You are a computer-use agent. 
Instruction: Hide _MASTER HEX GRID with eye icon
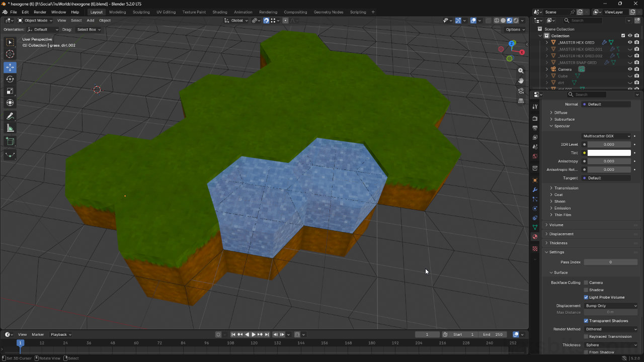pyautogui.click(x=630, y=42)
